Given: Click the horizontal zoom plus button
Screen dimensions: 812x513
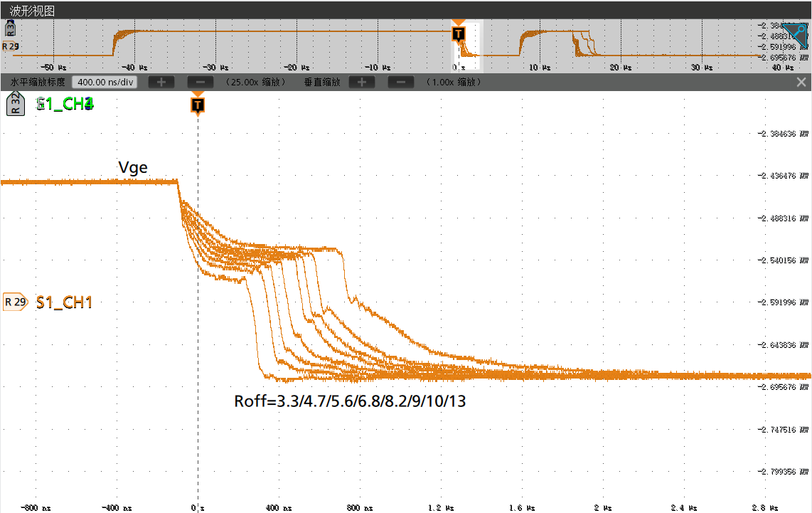Looking at the screenshot, I should click(161, 82).
